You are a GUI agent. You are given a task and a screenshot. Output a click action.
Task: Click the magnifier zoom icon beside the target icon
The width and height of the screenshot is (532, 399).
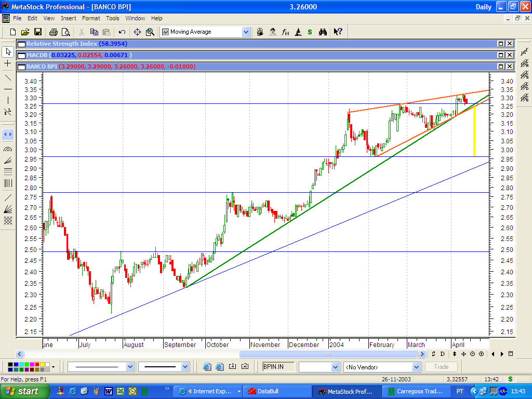tap(150, 32)
